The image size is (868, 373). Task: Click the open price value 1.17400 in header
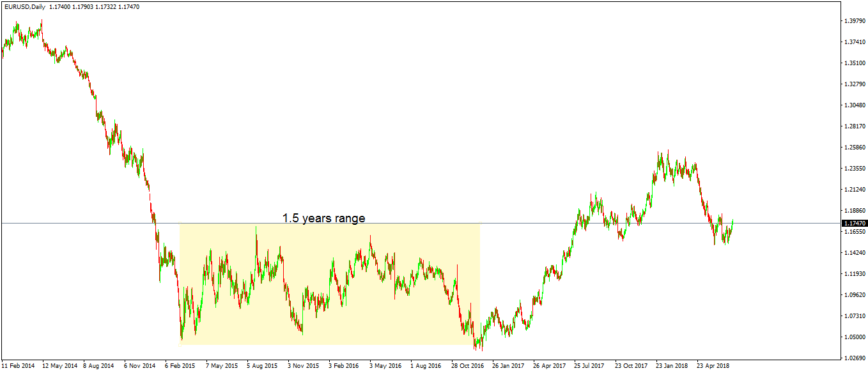click(60, 6)
